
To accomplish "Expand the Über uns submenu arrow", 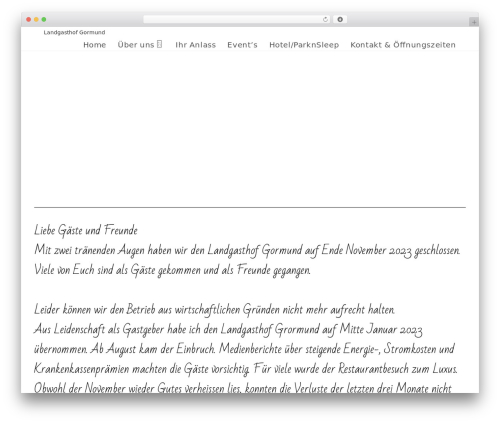I will 160,44.
